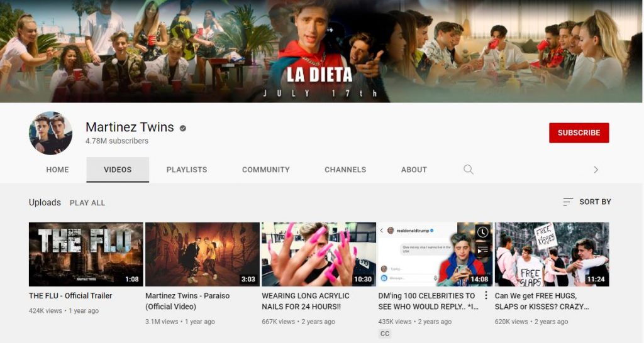The image size is (644, 343).
Task: Click the 1:08 duration badge on THE FLU
Action: [x=132, y=280]
